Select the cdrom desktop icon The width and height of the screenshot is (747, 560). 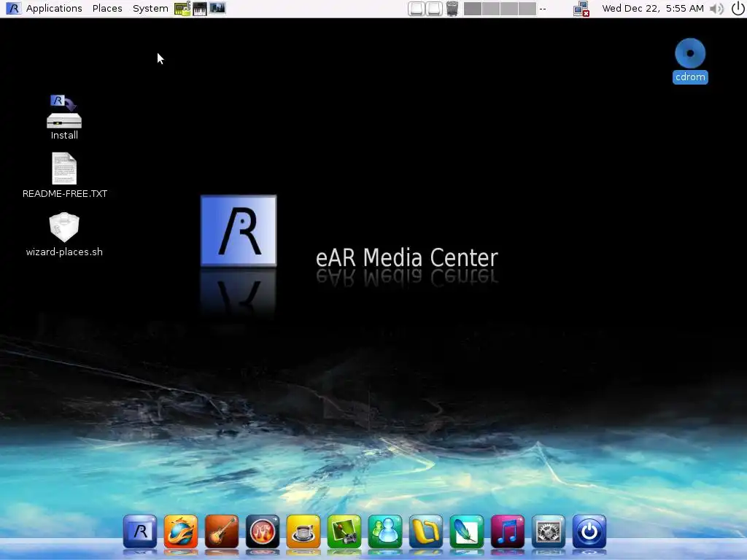(x=690, y=61)
